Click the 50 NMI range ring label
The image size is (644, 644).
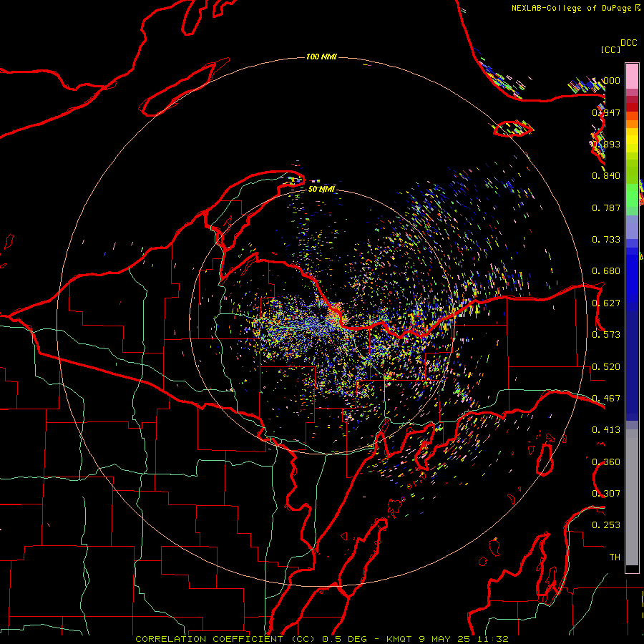321,189
